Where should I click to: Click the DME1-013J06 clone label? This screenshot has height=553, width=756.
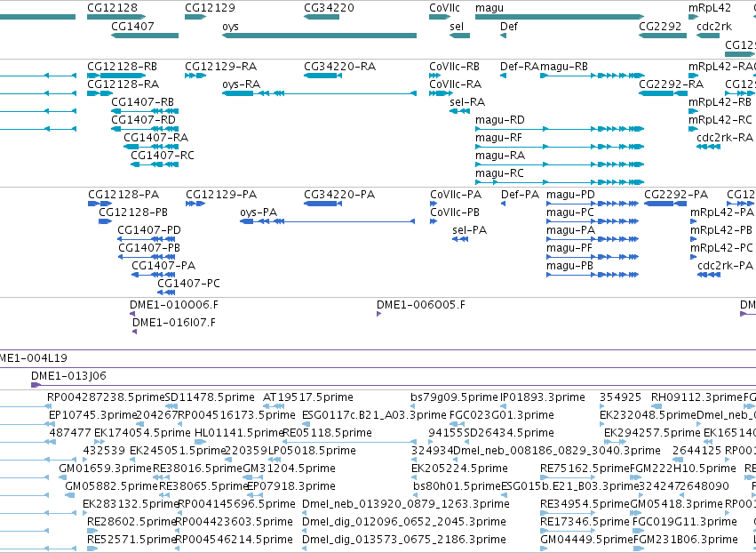click(68, 375)
